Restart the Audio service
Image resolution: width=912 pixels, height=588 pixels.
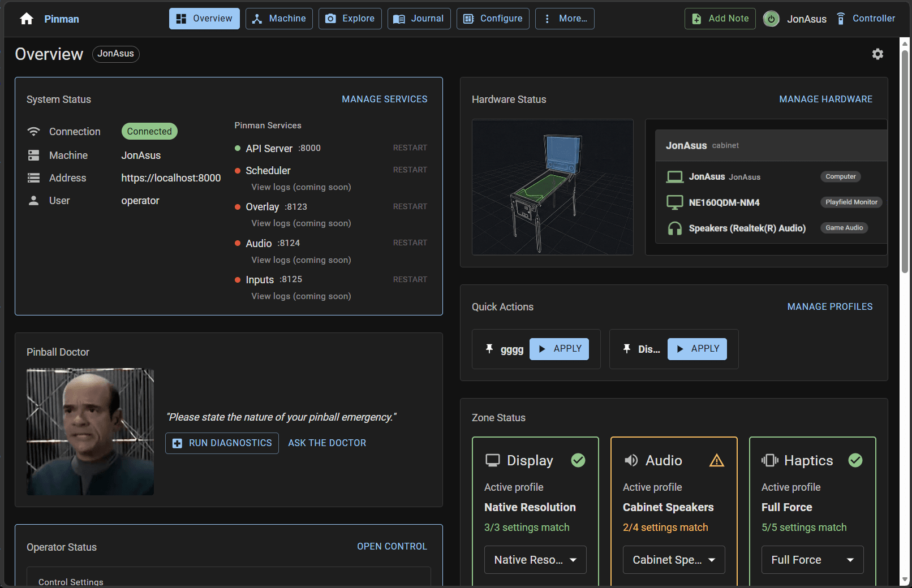pos(410,243)
